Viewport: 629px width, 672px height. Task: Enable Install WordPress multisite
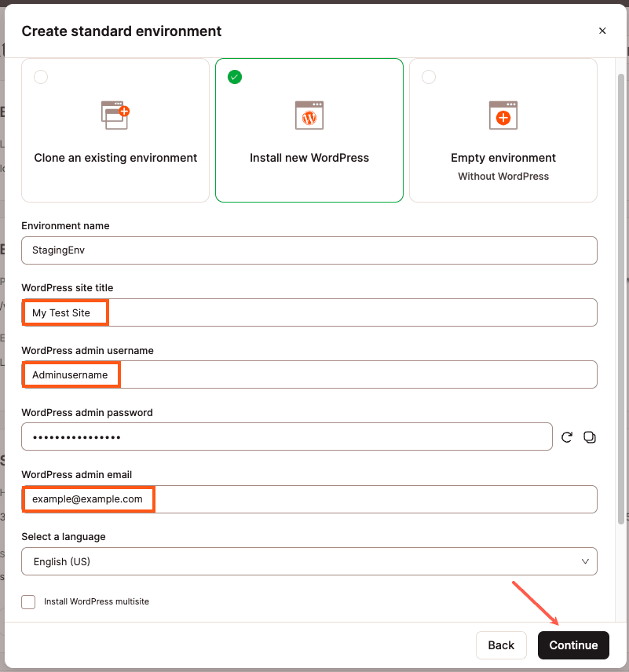(28, 602)
